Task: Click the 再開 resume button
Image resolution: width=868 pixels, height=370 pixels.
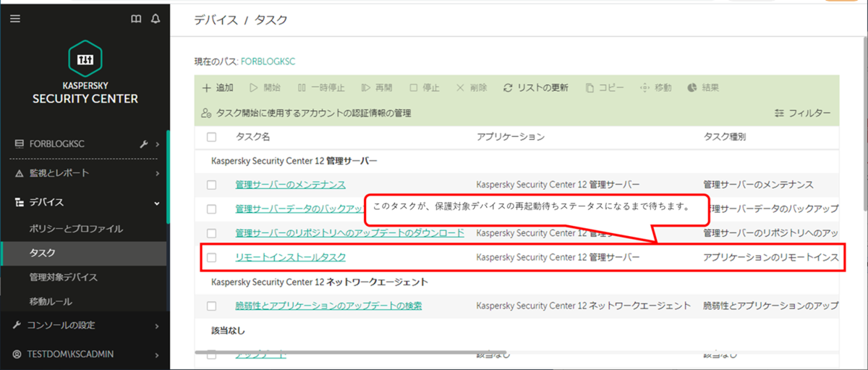Action: click(x=376, y=88)
